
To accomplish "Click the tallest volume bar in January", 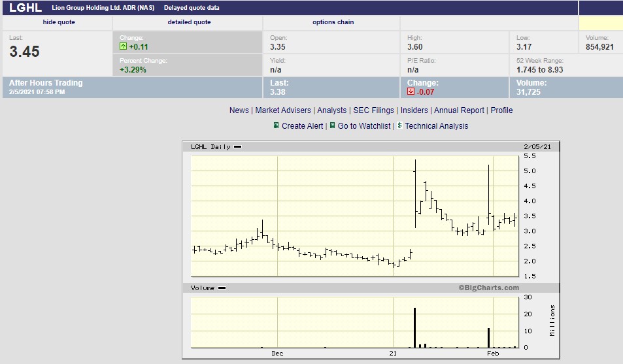I will 414,327.
